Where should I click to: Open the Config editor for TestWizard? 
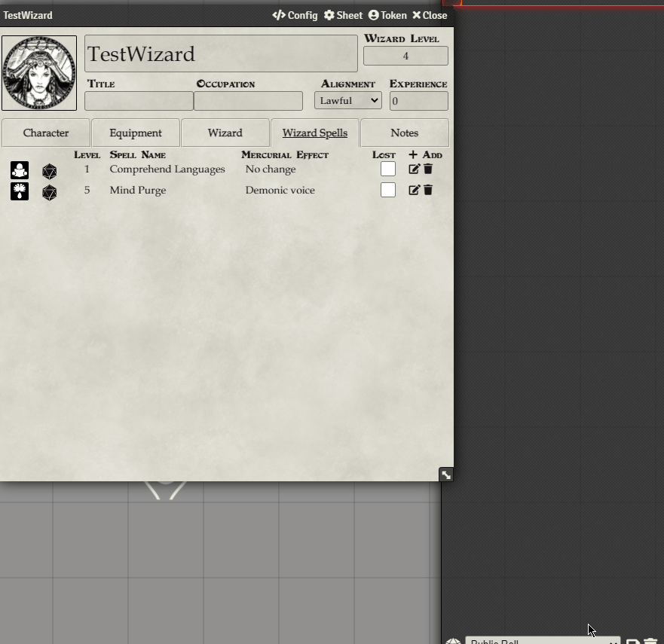click(x=294, y=15)
